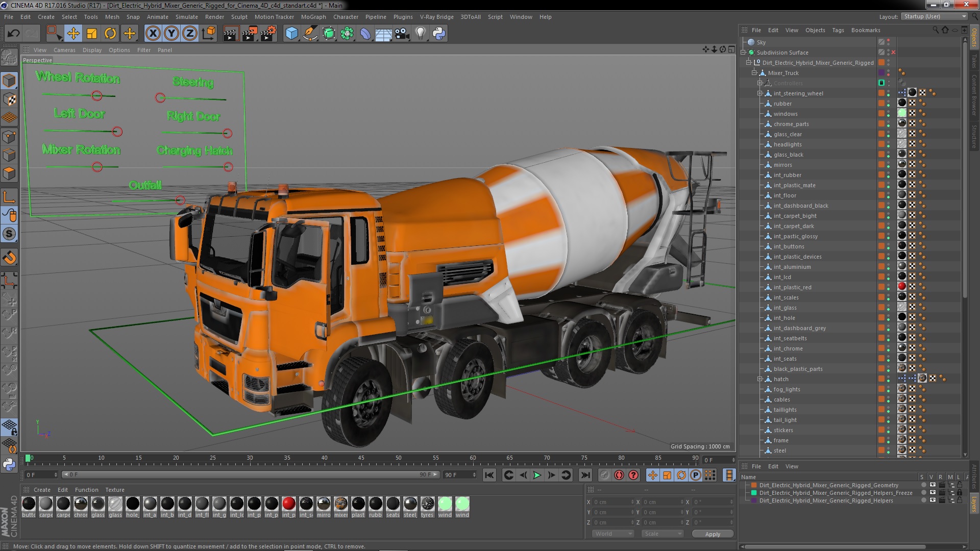Image resolution: width=980 pixels, height=551 pixels.
Task: Open the Material Manager Function menu
Action: point(86,490)
